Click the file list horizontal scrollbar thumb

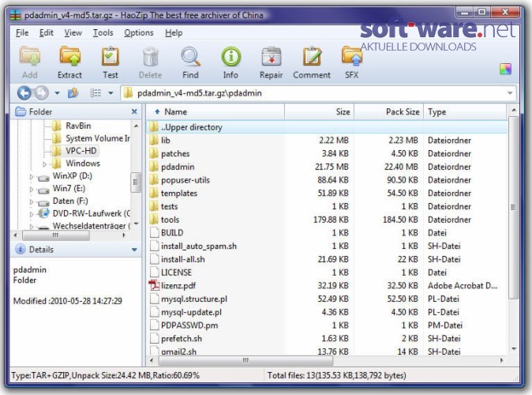pos(245,360)
